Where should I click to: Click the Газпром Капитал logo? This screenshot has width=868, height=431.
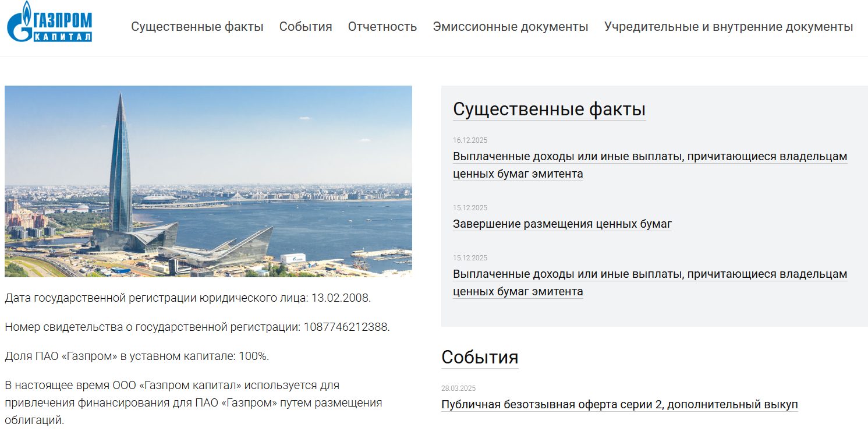click(49, 22)
